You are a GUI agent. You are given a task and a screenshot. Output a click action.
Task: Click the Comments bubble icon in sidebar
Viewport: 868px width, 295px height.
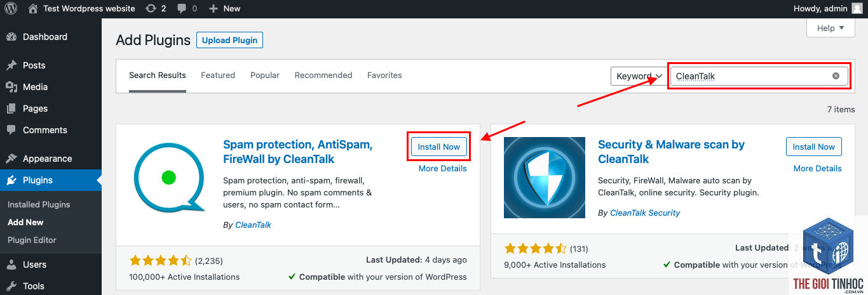(11, 130)
